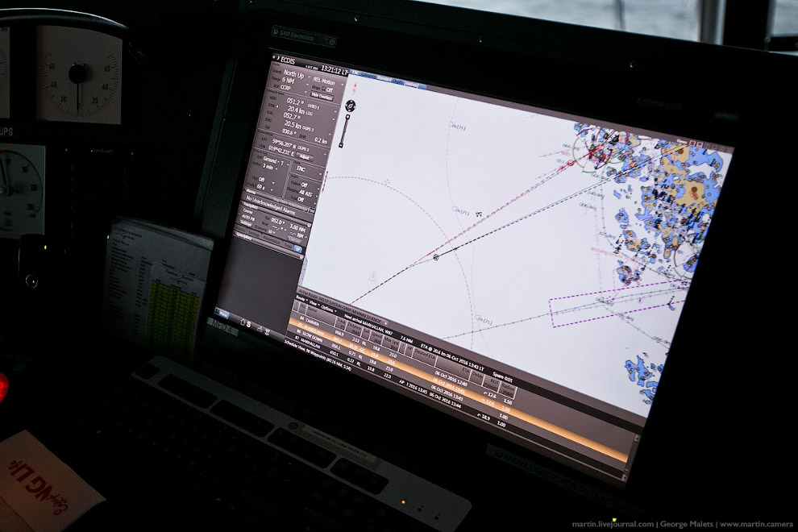This screenshot has width=798, height=532.
Task: Open the View menu in the route panel
Action: tap(314, 304)
